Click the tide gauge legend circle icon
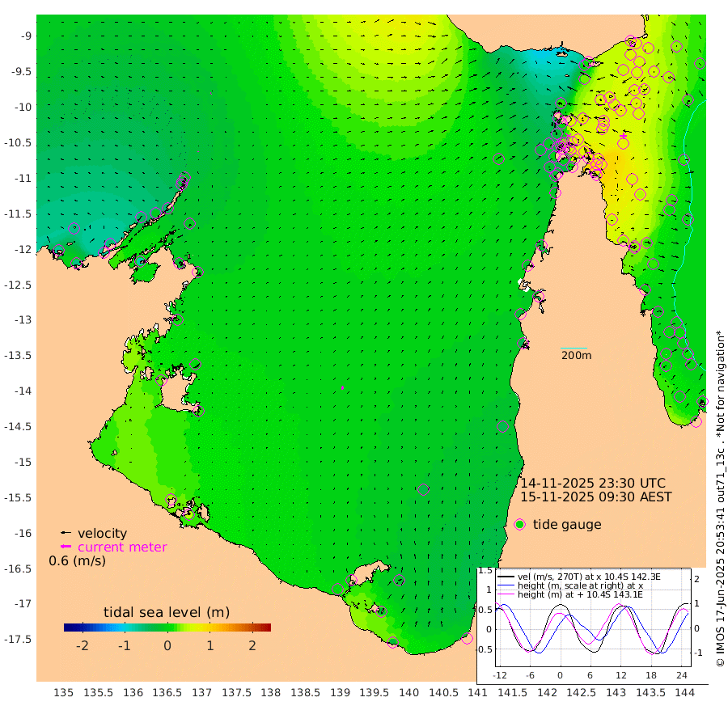Viewport: 728px width, 710px height. (520, 525)
